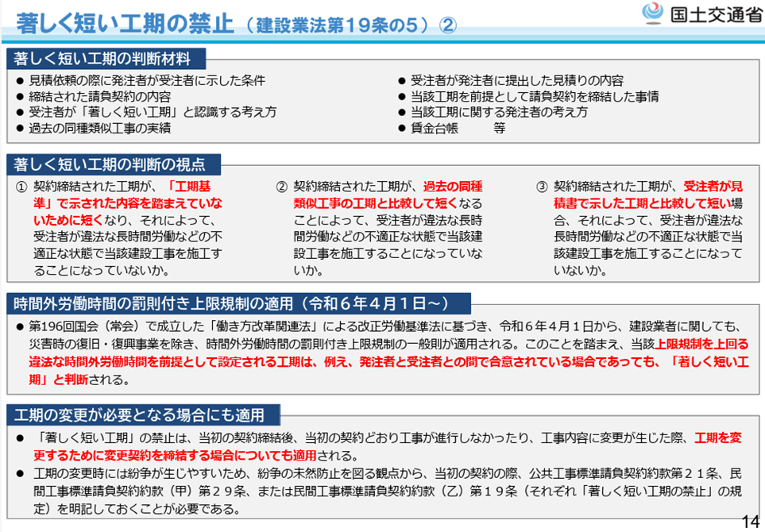Viewport: 765px width, 532px height.
Task: Click the word 等 after 賃金台帳
Action: [x=499, y=129]
